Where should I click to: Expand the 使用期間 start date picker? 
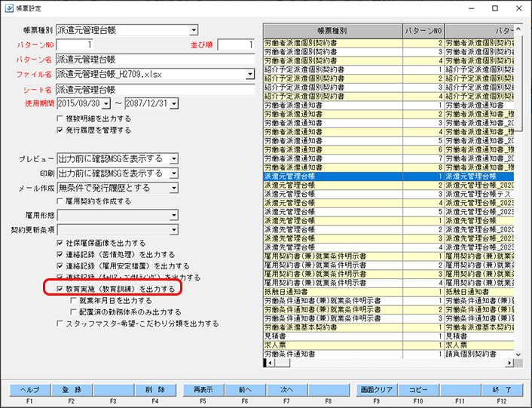pos(106,103)
